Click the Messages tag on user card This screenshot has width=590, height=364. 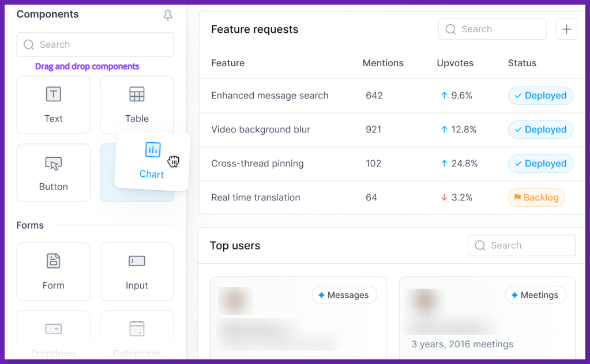[344, 295]
